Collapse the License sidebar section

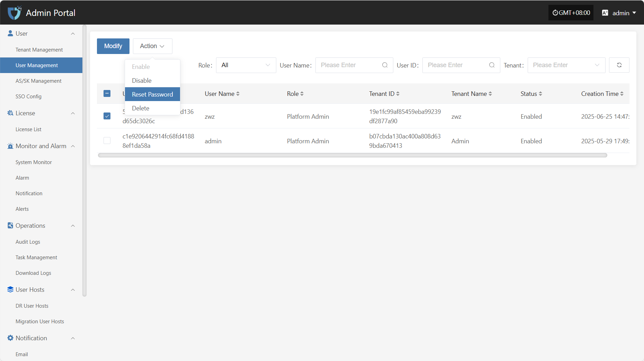point(73,113)
